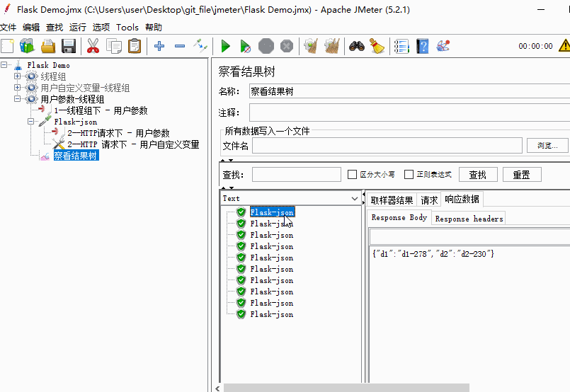This screenshot has height=392, width=570.
Task: Click the 浏览... browse button
Action: [x=547, y=146]
